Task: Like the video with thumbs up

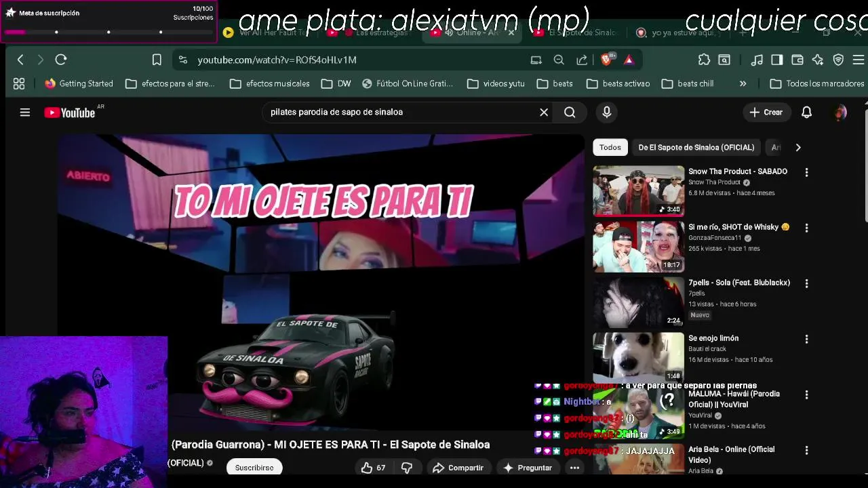Action: [373, 468]
